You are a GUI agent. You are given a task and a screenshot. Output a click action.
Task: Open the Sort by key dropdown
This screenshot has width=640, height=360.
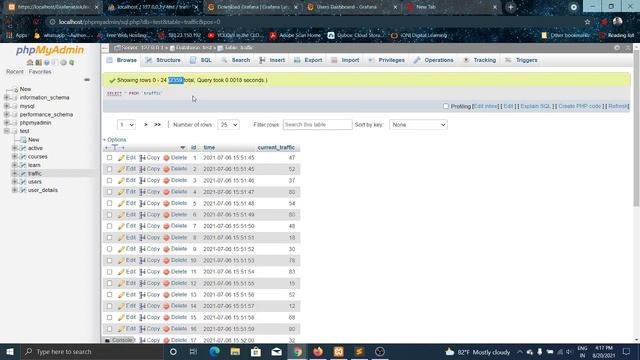[x=418, y=124]
